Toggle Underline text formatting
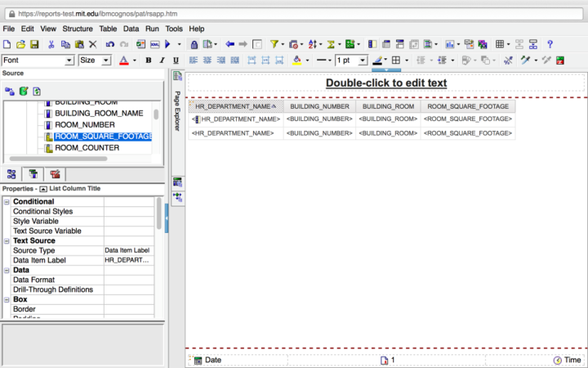 (176, 61)
